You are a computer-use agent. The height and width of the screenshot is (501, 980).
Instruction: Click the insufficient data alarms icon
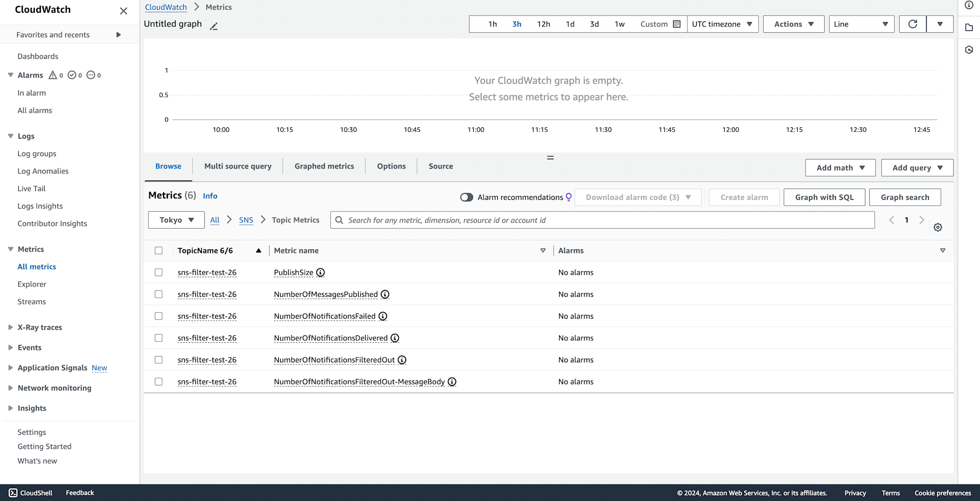91,75
